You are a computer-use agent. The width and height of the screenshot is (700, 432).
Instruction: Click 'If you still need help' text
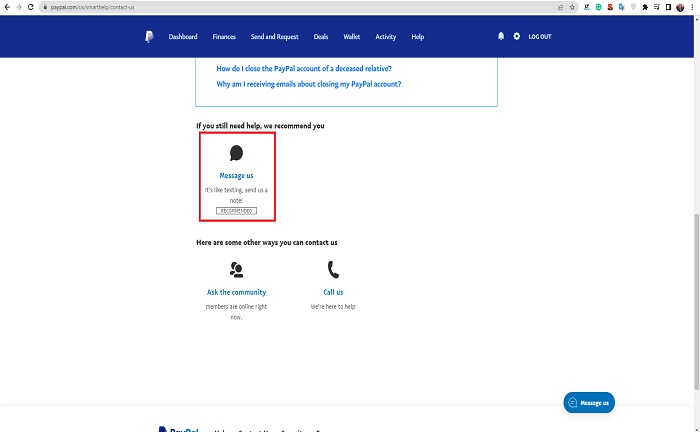pos(260,126)
